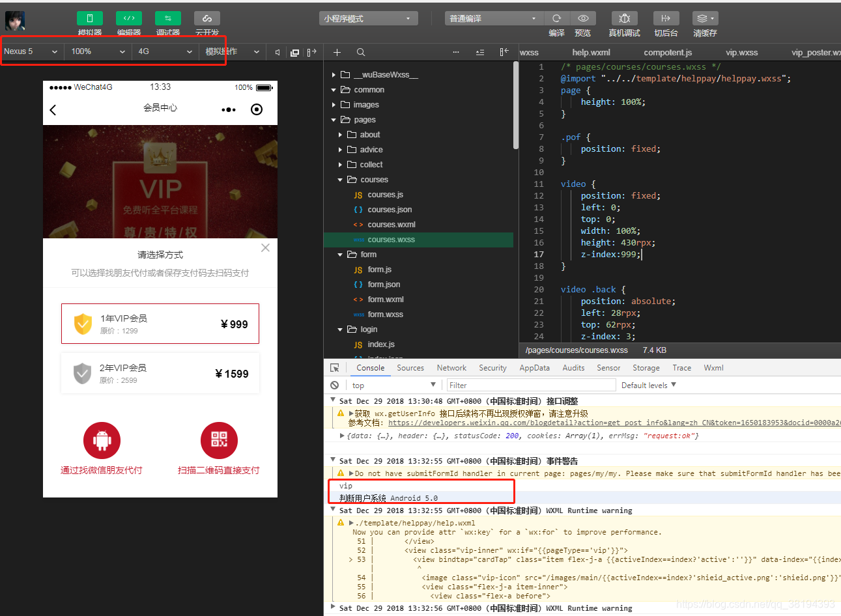Click the compile refresh icon
Viewport: 841px width, 616px height.
coord(556,18)
